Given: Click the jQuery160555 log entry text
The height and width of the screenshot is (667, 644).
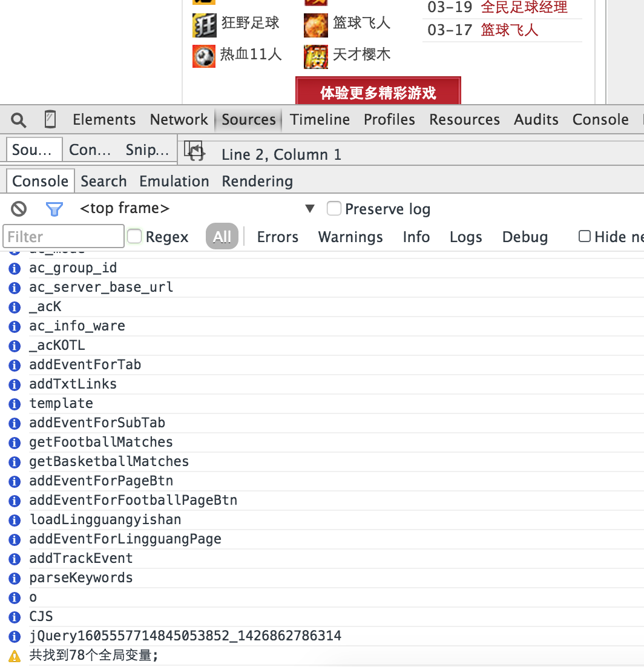Looking at the screenshot, I should click(185, 636).
